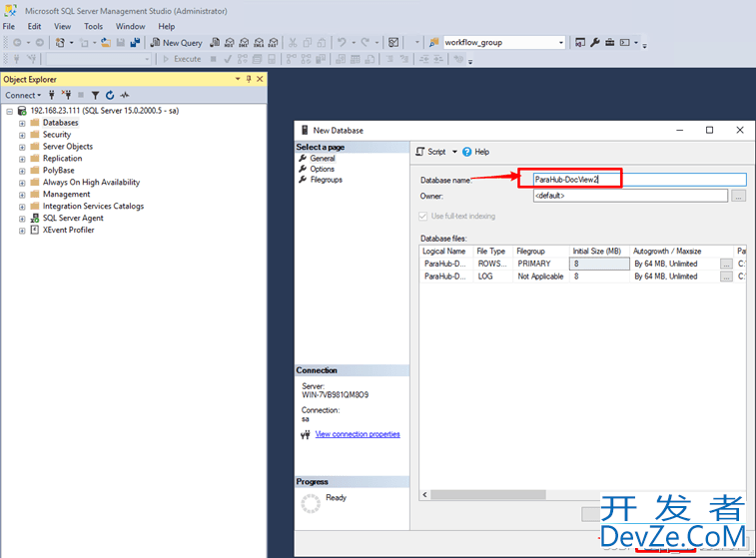Open the workflow_group database dropdown

coord(560,43)
